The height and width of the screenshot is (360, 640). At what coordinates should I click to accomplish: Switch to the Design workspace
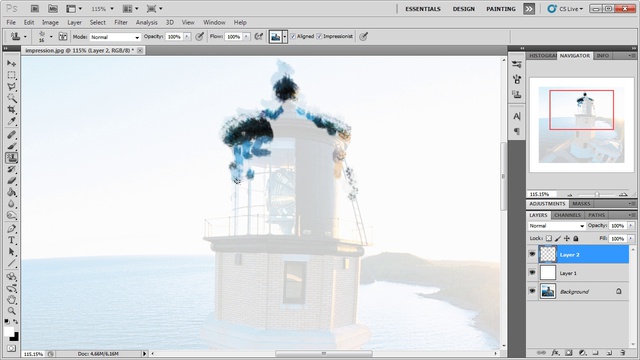coord(464,9)
